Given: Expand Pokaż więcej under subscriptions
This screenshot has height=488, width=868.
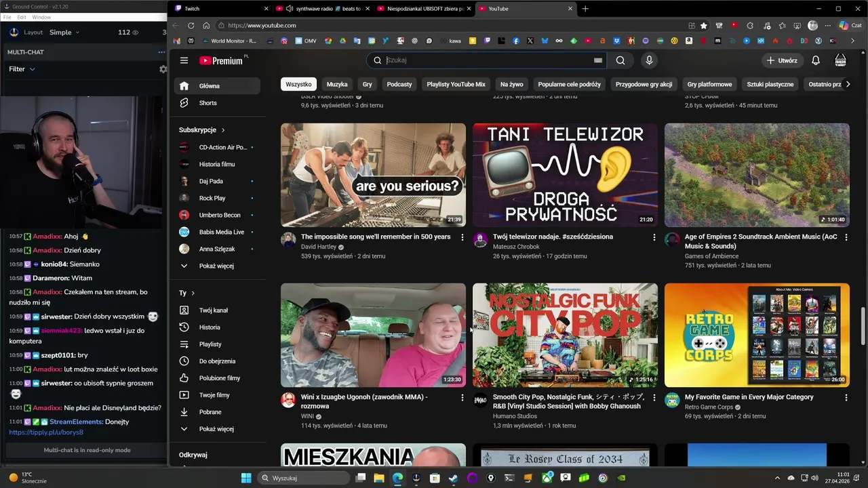Looking at the screenshot, I should 216,266.
